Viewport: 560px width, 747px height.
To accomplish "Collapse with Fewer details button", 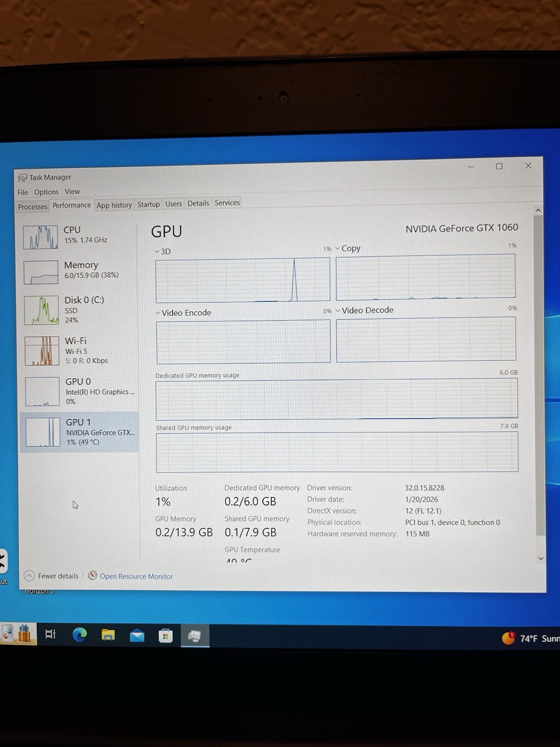I will coord(51,576).
